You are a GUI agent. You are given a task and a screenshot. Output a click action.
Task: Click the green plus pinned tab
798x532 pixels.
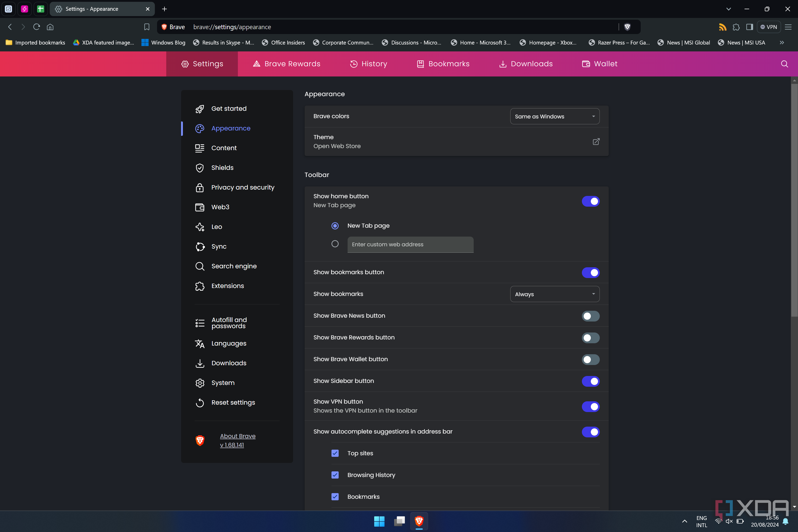point(40,9)
